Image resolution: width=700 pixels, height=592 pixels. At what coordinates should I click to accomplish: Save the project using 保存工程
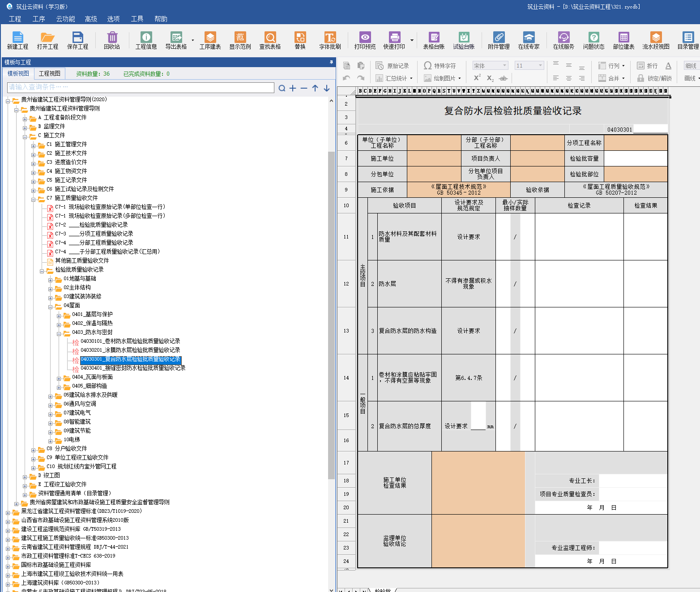[77, 40]
